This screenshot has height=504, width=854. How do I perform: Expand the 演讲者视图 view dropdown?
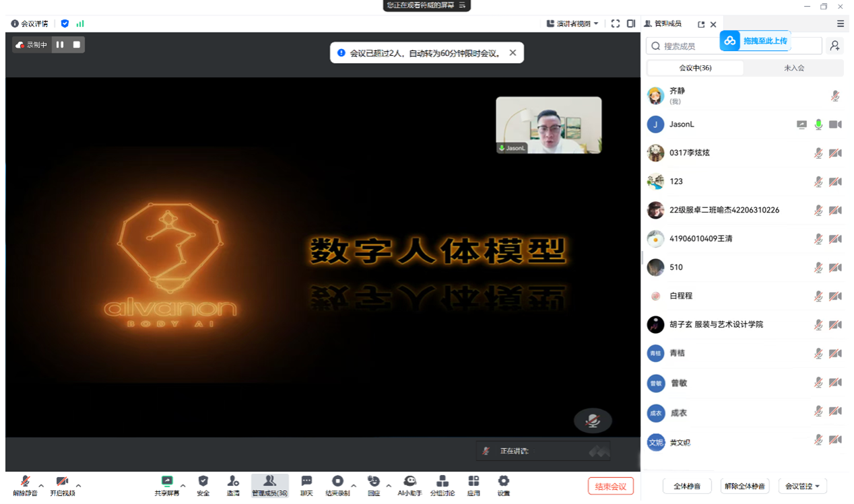pyautogui.click(x=572, y=24)
